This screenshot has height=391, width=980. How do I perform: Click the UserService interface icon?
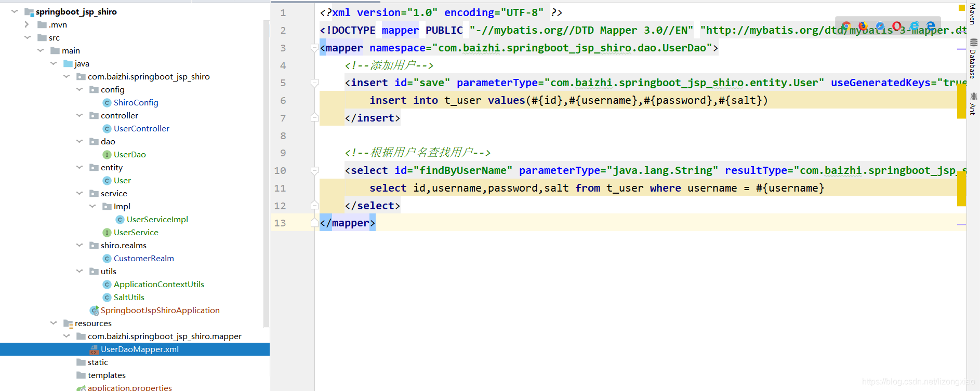tap(107, 233)
